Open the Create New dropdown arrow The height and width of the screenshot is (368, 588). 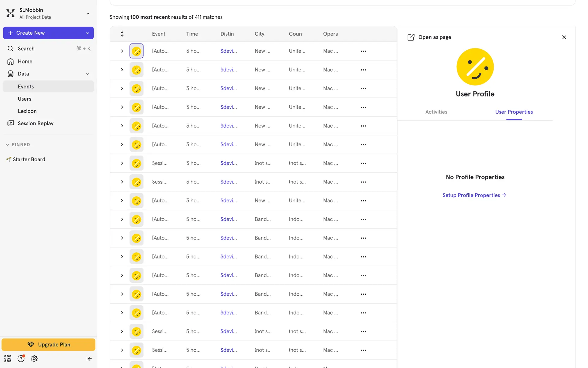87,33
